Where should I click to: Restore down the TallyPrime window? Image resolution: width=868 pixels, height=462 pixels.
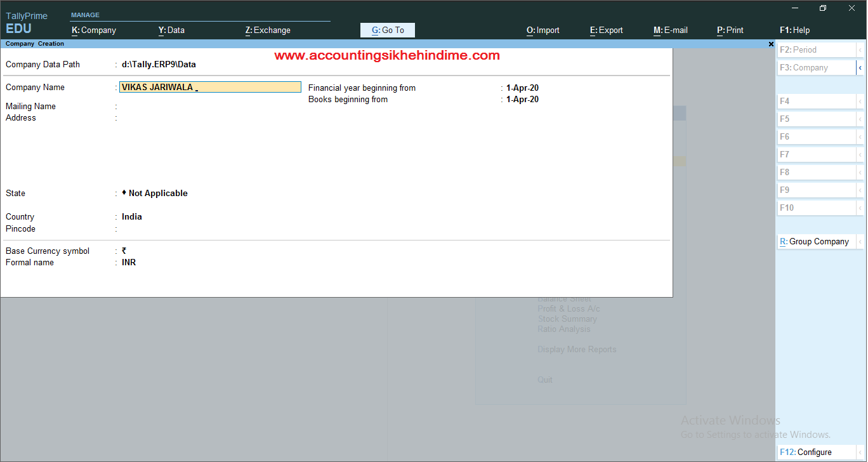click(823, 8)
